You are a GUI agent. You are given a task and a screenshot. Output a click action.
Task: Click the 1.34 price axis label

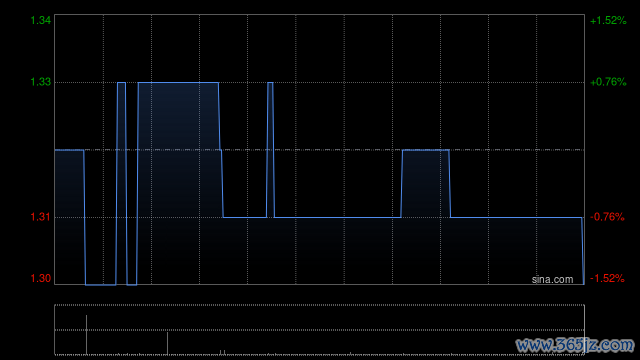point(41,20)
